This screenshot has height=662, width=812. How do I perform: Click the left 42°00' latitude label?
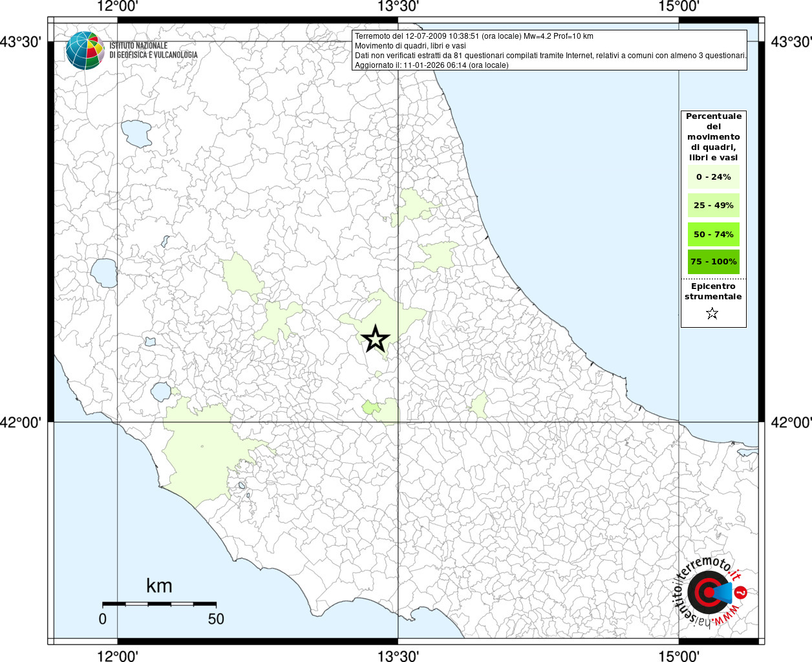(x=21, y=422)
